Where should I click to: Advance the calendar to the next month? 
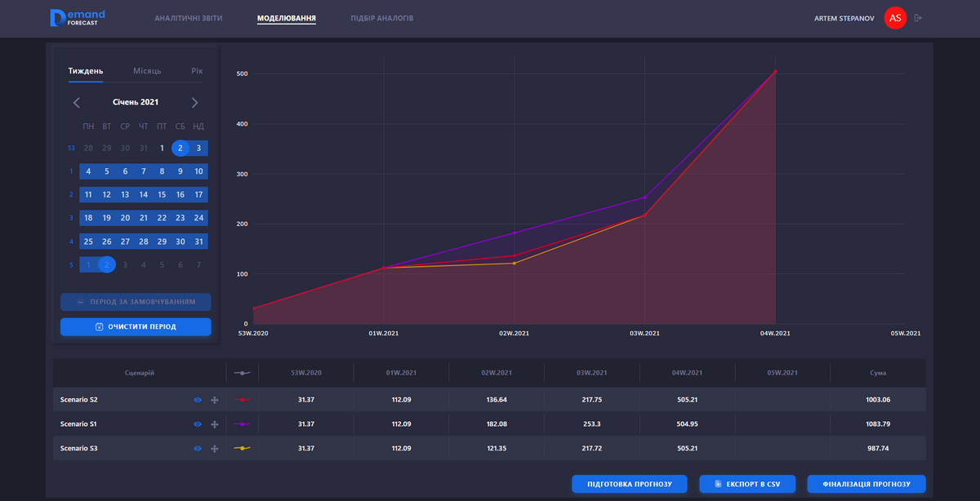coord(194,103)
